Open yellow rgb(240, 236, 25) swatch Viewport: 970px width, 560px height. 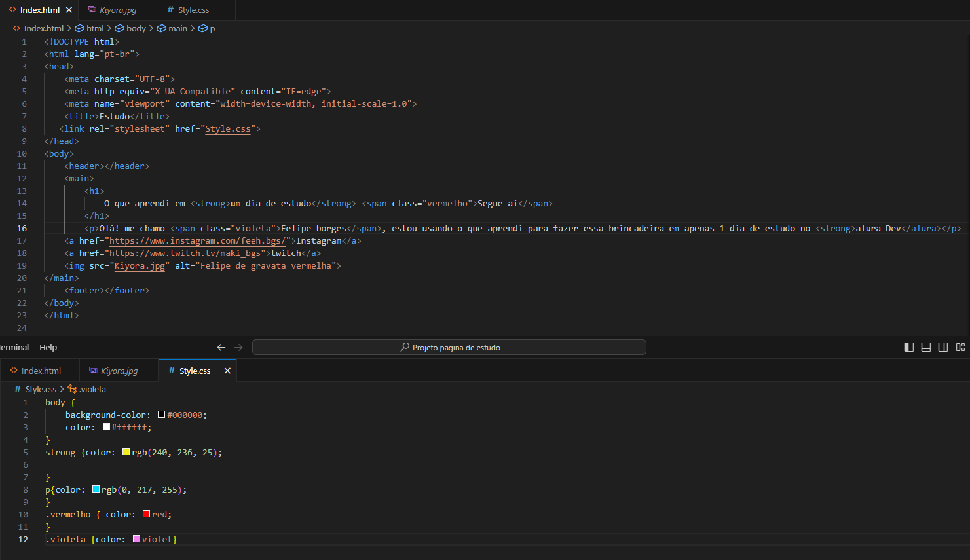tap(126, 452)
